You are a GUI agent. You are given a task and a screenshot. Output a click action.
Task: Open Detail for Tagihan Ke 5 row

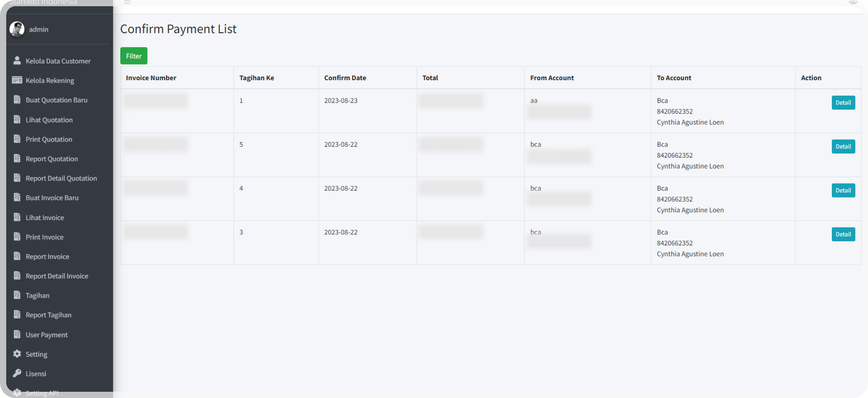pyautogui.click(x=843, y=147)
